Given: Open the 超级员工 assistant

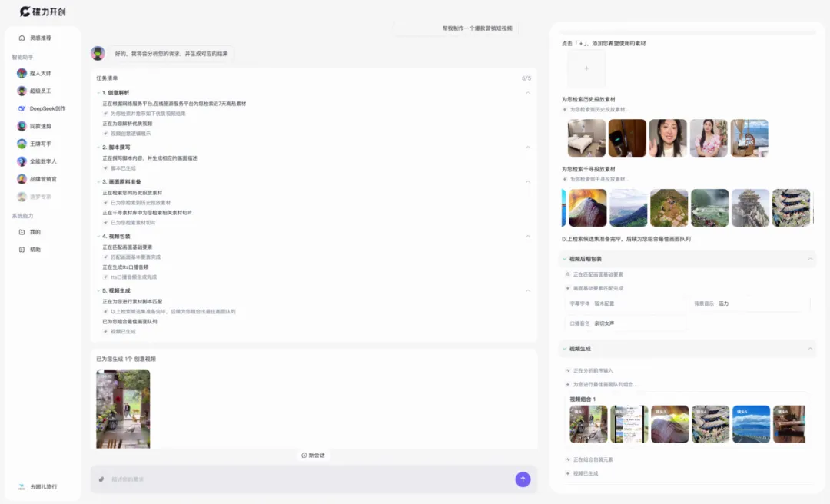Looking at the screenshot, I should click(40, 91).
